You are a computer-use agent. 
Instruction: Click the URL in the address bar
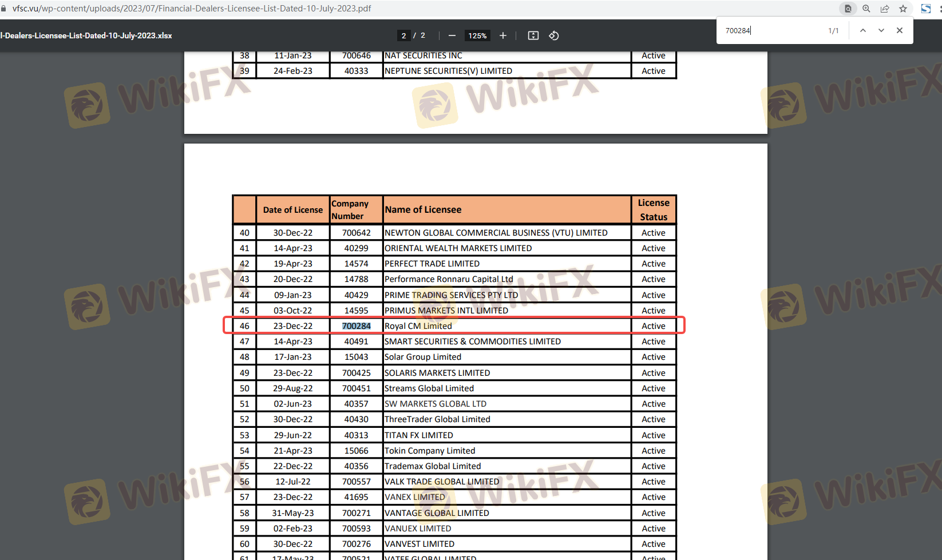click(x=192, y=9)
